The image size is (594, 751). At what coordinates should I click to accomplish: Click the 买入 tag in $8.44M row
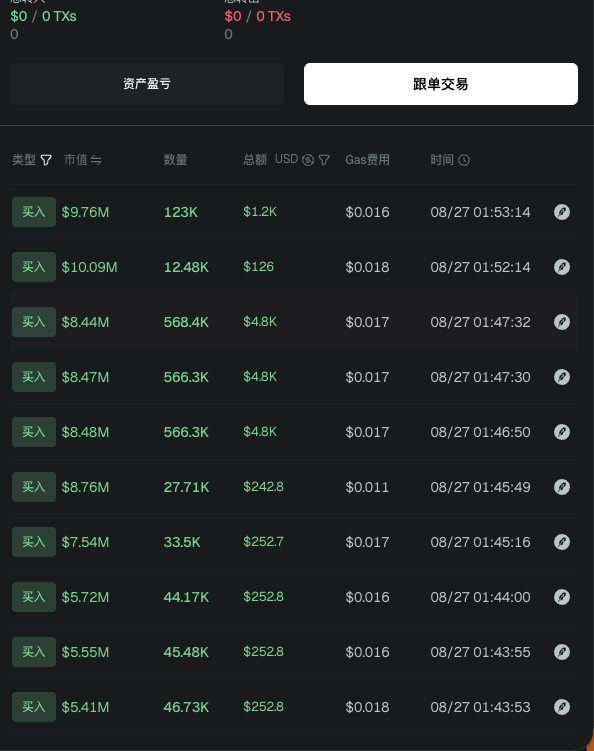click(34, 322)
